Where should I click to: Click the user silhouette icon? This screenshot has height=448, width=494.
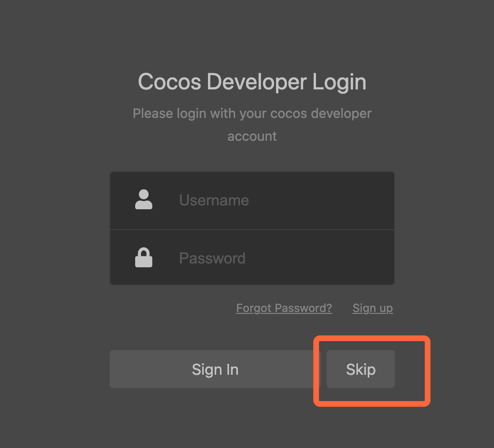[144, 200]
